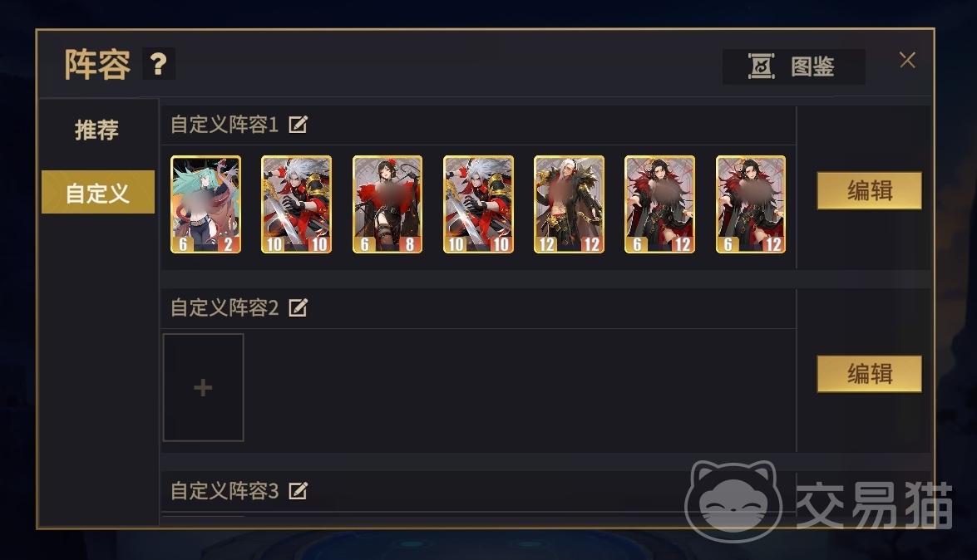This screenshot has width=977, height=560.
Task: Click the question mark help icon
Action: click(158, 63)
